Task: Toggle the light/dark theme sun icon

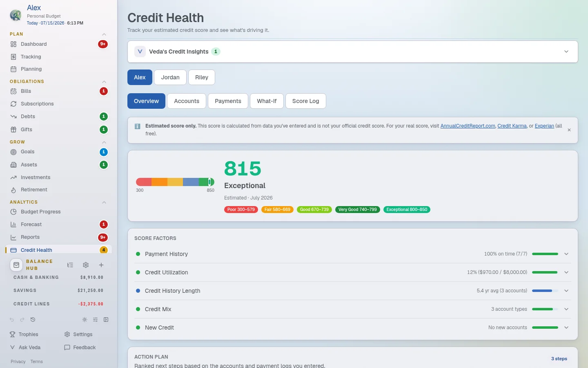Action: 85,320
